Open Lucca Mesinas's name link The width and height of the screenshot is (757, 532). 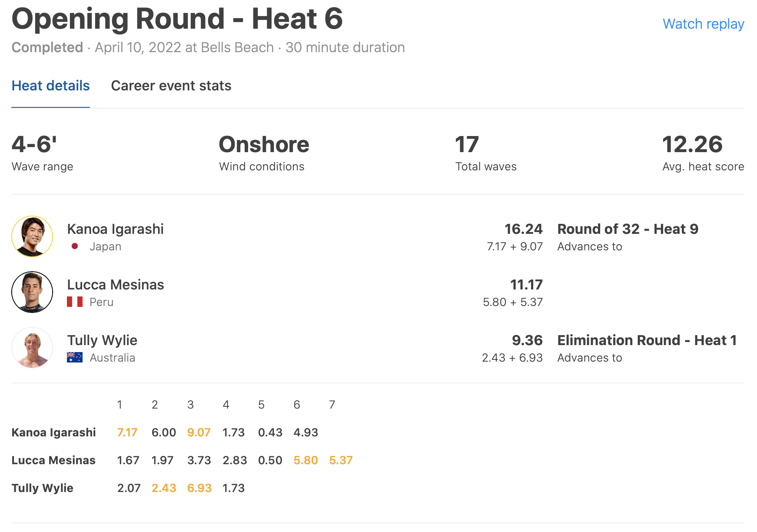115,285
